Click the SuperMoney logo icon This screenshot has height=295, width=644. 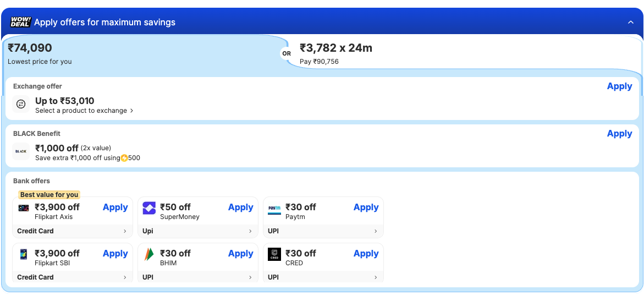(x=149, y=208)
